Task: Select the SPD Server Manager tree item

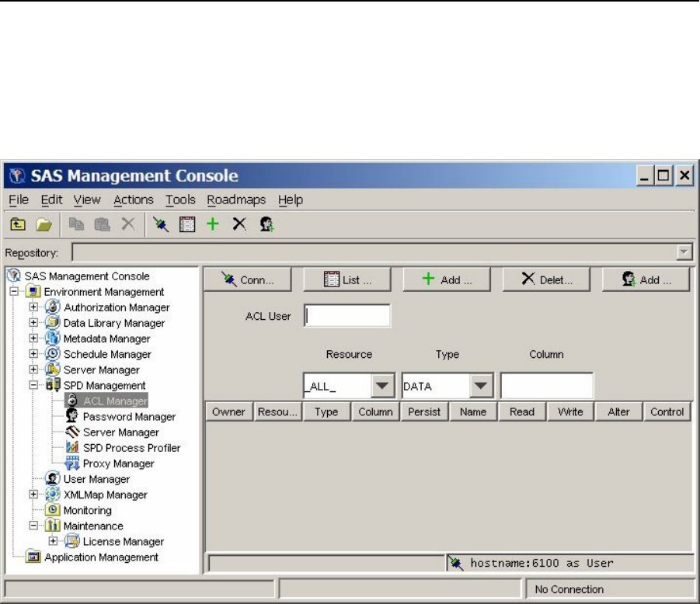Action: (x=112, y=432)
